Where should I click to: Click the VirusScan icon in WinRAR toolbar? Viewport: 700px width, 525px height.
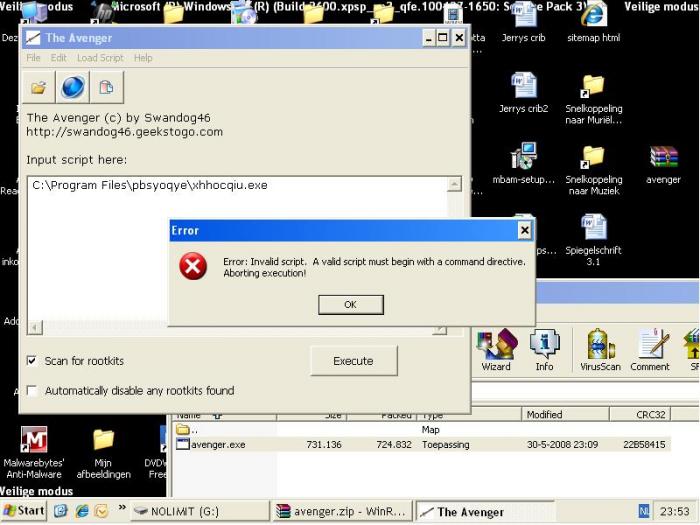tap(600, 350)
